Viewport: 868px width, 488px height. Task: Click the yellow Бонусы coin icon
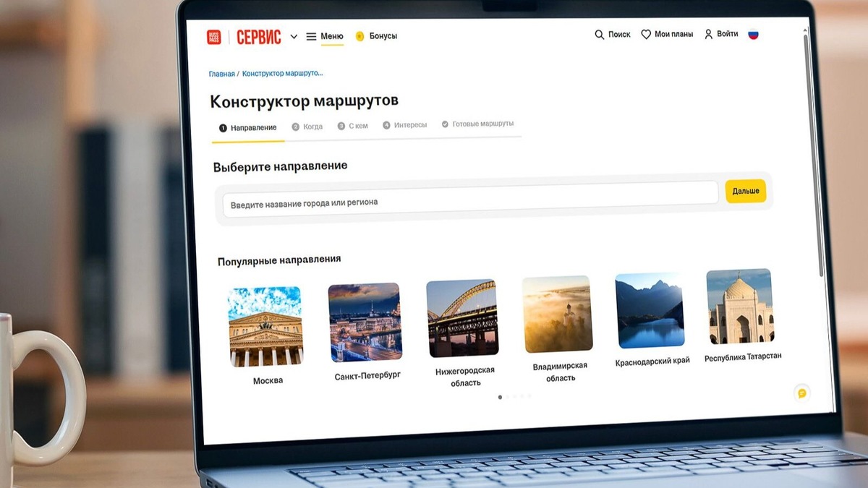(x=359, y=35)
